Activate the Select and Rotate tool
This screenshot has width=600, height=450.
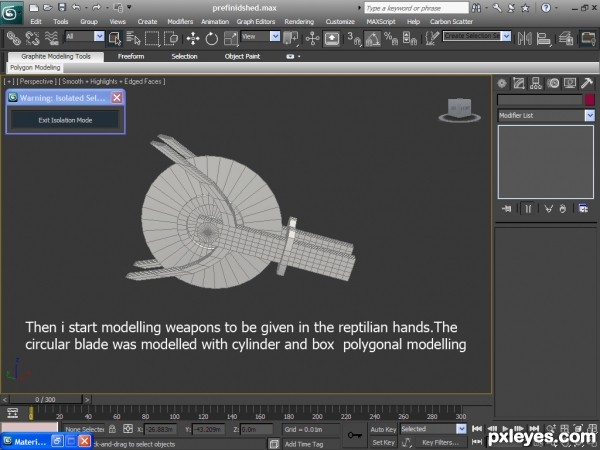(212, 39)
